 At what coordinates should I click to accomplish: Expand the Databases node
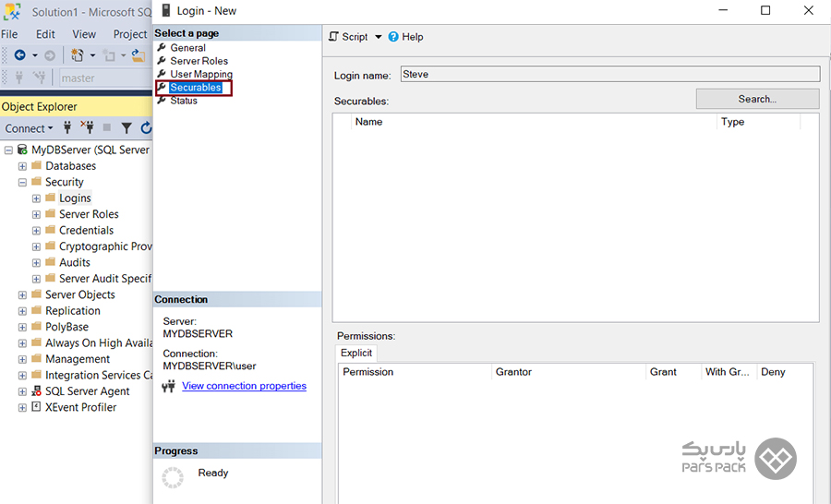[x=22, y=166]
